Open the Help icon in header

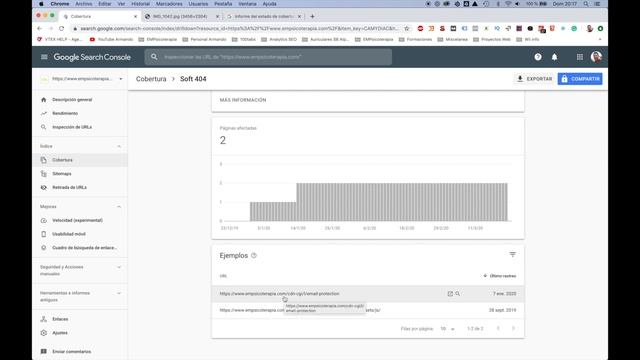point(538,57)
